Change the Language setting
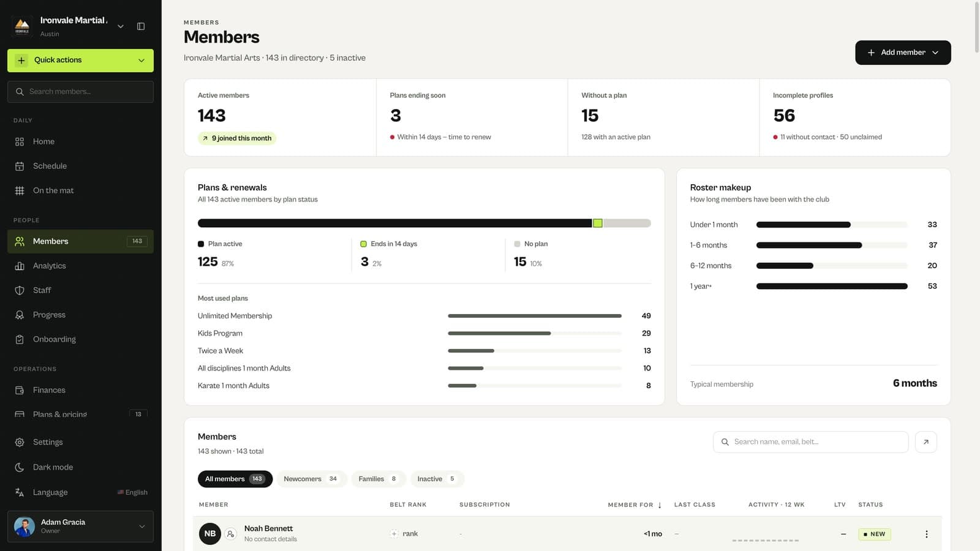The width and height of the screenshot is (980, 551). point(80,492)
